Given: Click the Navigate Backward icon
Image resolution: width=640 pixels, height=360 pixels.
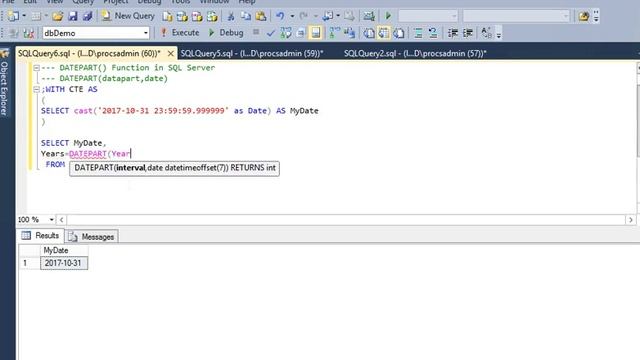Looking at the screenshot, I should (x=328, y=16).
